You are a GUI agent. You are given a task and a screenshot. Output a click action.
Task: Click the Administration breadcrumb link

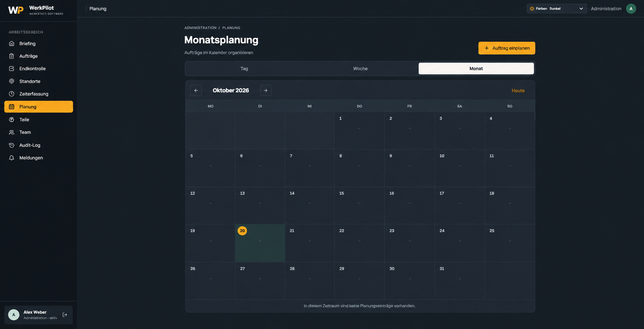coord(200,28)
